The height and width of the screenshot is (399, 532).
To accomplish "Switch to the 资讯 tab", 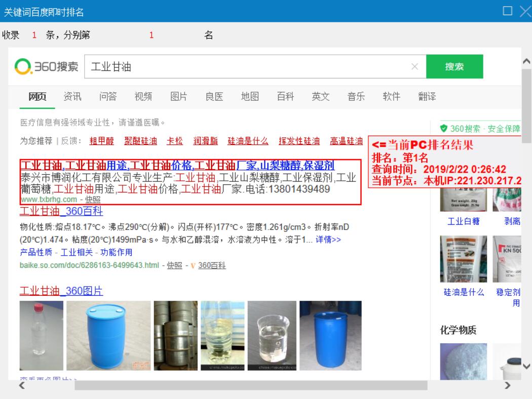I will click(72, 97).
